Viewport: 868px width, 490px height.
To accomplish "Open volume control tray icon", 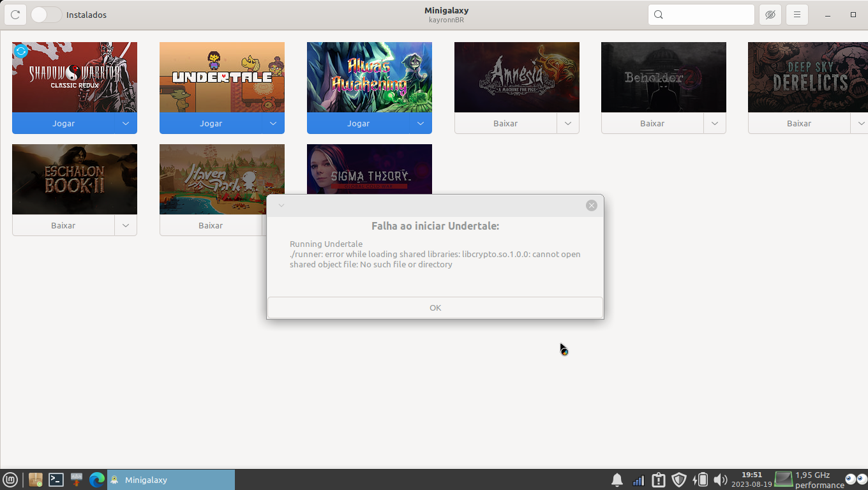I will [721, 480].
